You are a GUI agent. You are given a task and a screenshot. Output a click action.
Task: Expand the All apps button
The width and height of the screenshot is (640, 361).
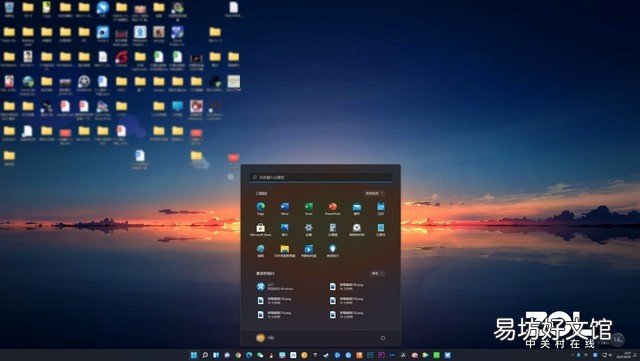(x=374, y=193)
